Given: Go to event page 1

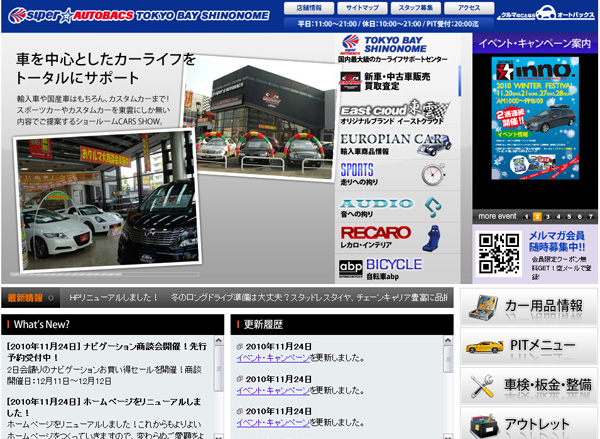Looking at the screenshot, I should (x=526, y=217).
